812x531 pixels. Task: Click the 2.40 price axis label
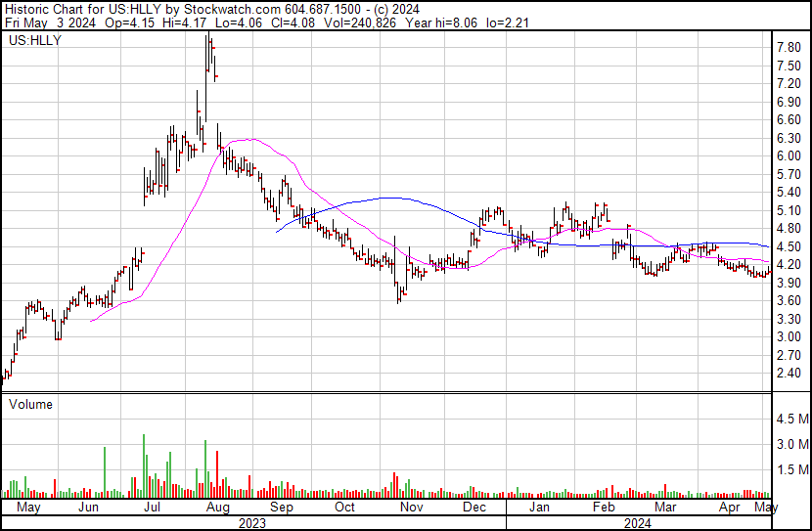(x=789, y=373)
